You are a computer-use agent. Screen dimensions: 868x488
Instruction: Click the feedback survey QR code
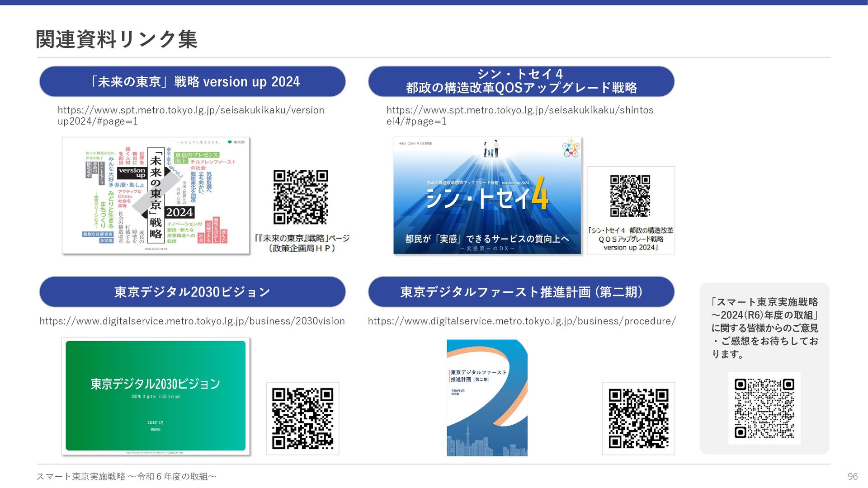[764, 408]
